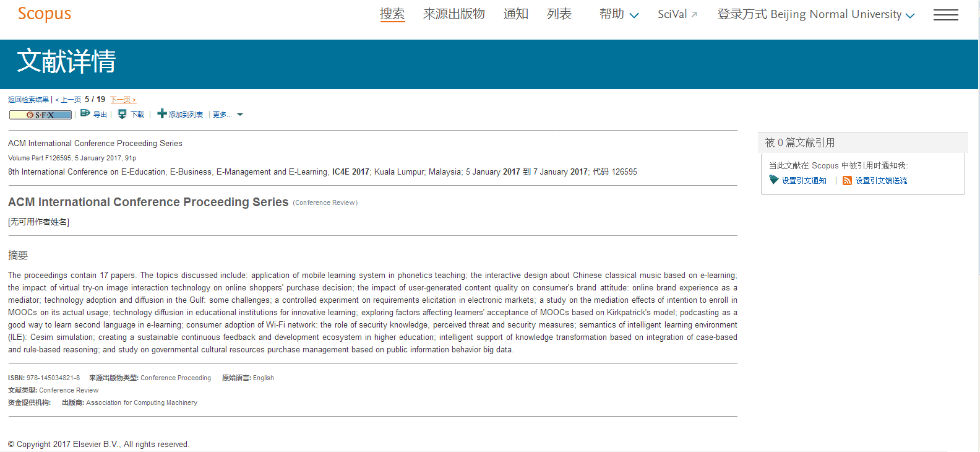Click the record counter 5 / 19

(95, 99)
